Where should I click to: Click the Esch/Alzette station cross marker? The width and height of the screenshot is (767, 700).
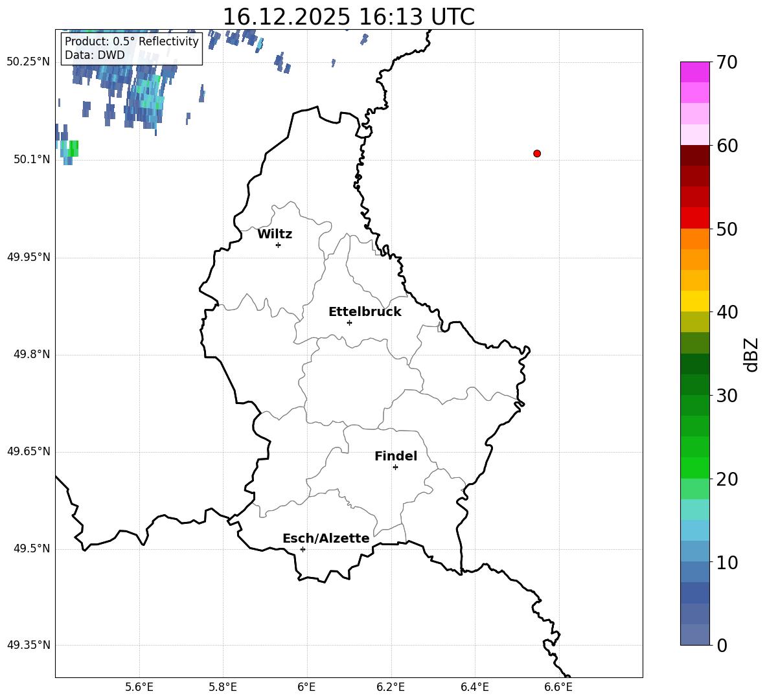point(303,549)
